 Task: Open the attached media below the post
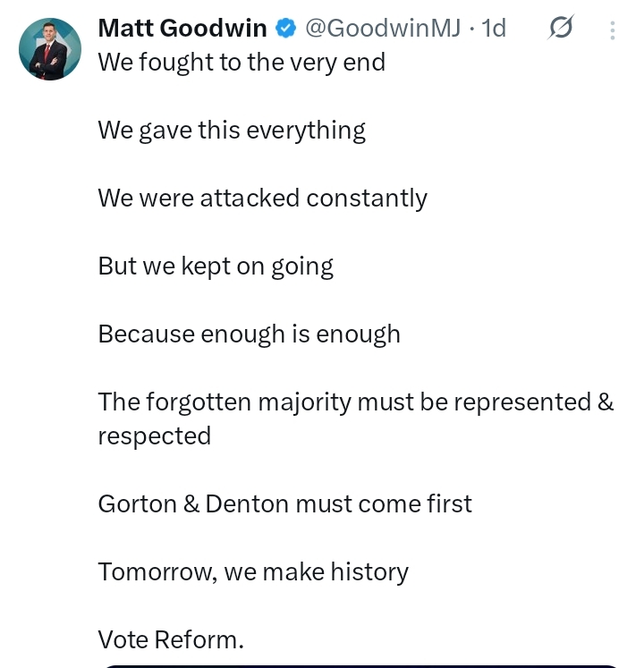tap(358, 664)
